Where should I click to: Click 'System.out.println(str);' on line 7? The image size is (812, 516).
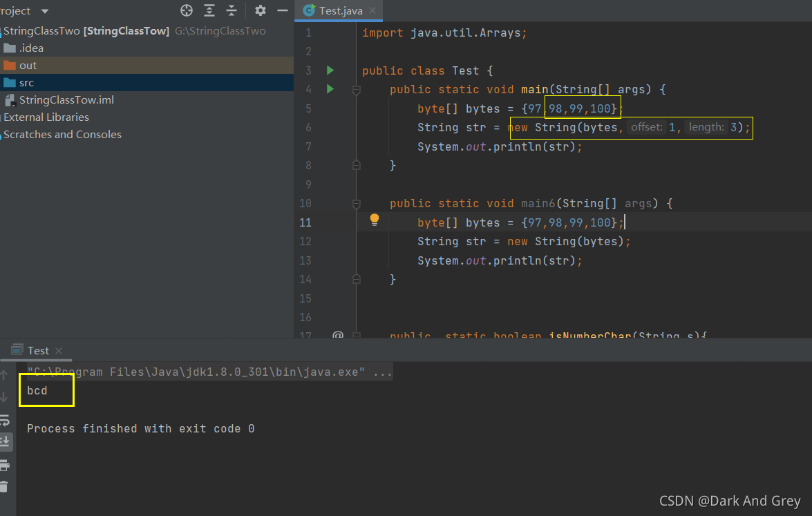tap(500, 147)
